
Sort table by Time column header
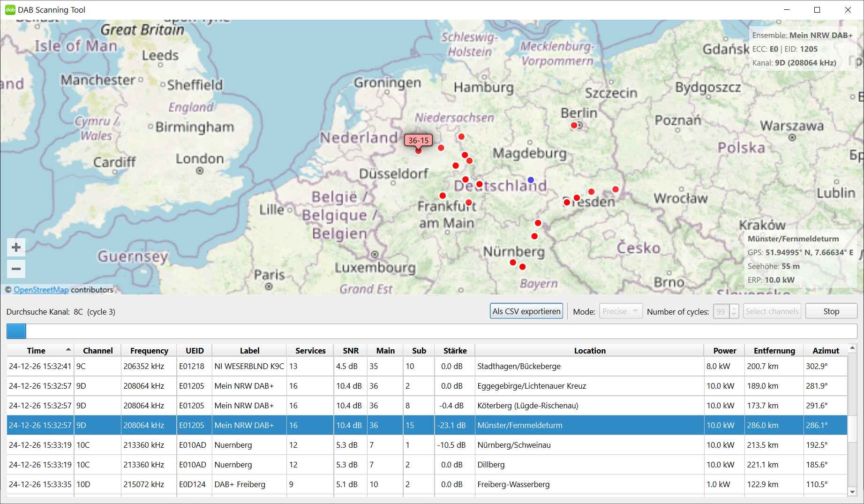[x=36, y=351]
